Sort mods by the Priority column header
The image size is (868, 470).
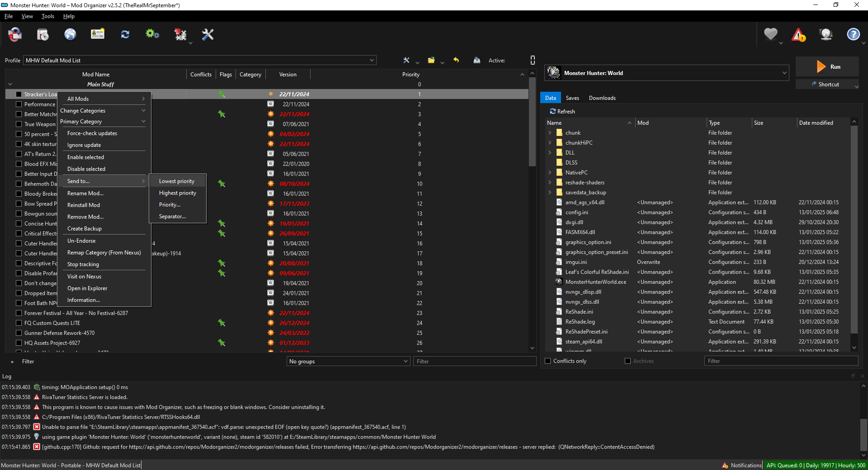tap(410, 75)
